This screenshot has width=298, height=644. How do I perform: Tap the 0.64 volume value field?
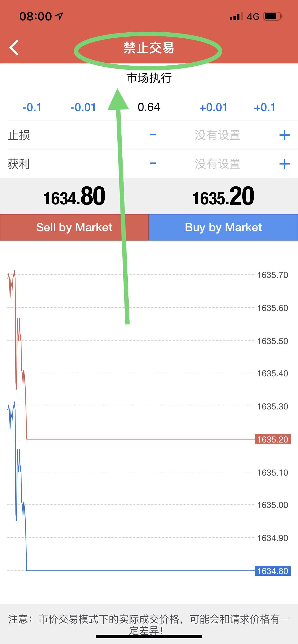tap(149, 107)
